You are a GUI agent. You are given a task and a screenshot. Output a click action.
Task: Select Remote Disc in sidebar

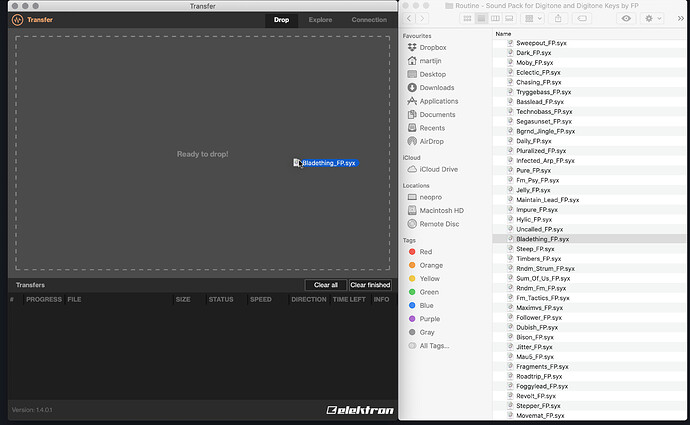tap(433, 224)
